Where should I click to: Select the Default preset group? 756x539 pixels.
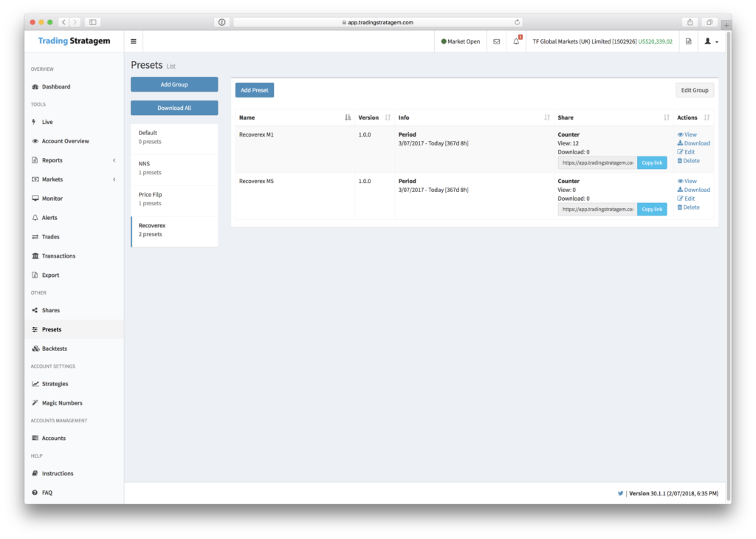(174, 137)
